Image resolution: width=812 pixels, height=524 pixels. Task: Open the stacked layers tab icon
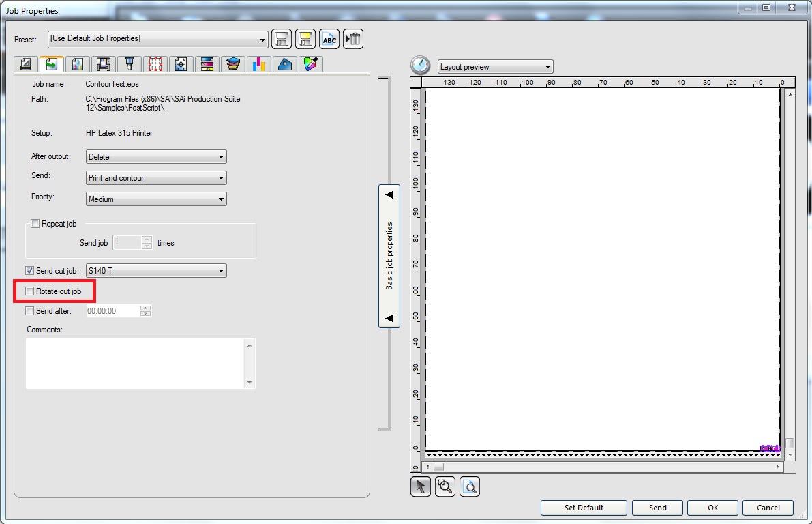[233, 64]
